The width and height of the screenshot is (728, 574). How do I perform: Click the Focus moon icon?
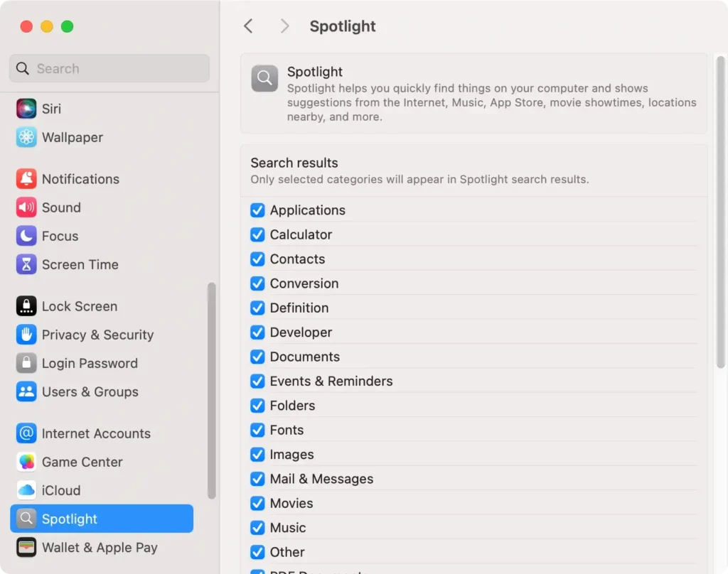[26, 236]
